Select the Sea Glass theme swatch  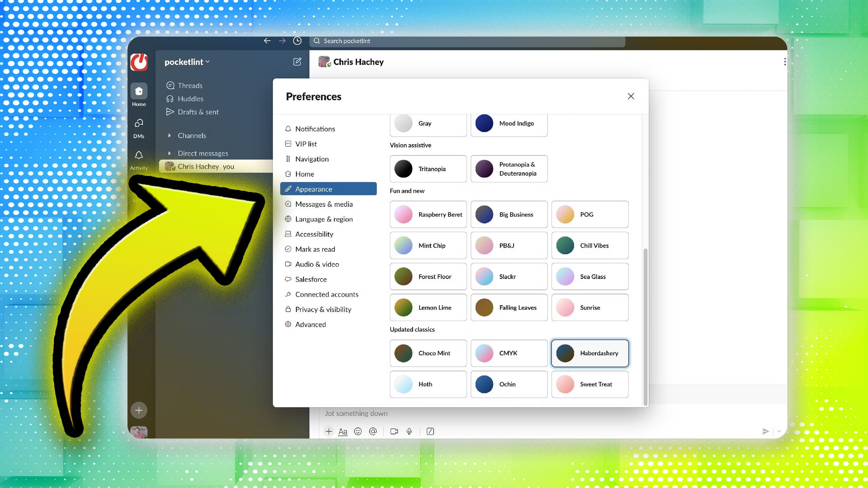coord(589,276)
